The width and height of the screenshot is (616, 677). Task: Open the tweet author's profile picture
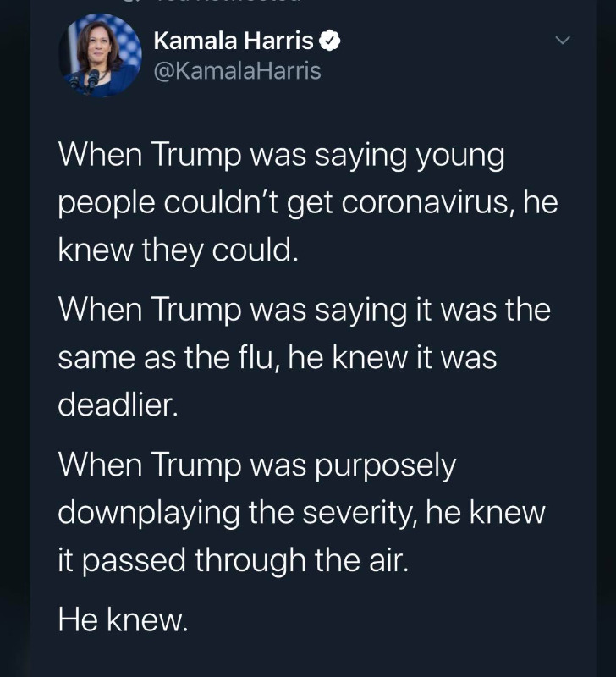point(100,55)
